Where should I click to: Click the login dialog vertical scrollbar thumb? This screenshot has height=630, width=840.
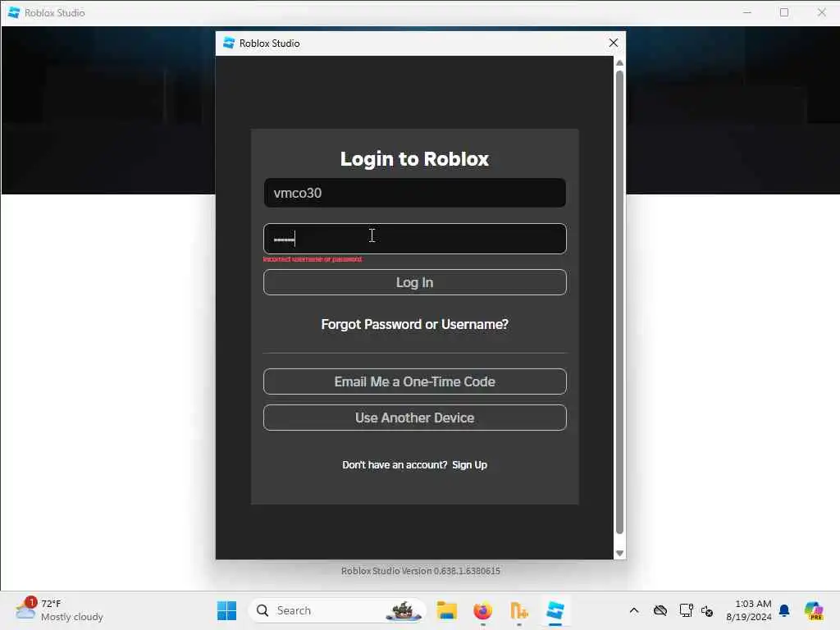click(620, 302)
